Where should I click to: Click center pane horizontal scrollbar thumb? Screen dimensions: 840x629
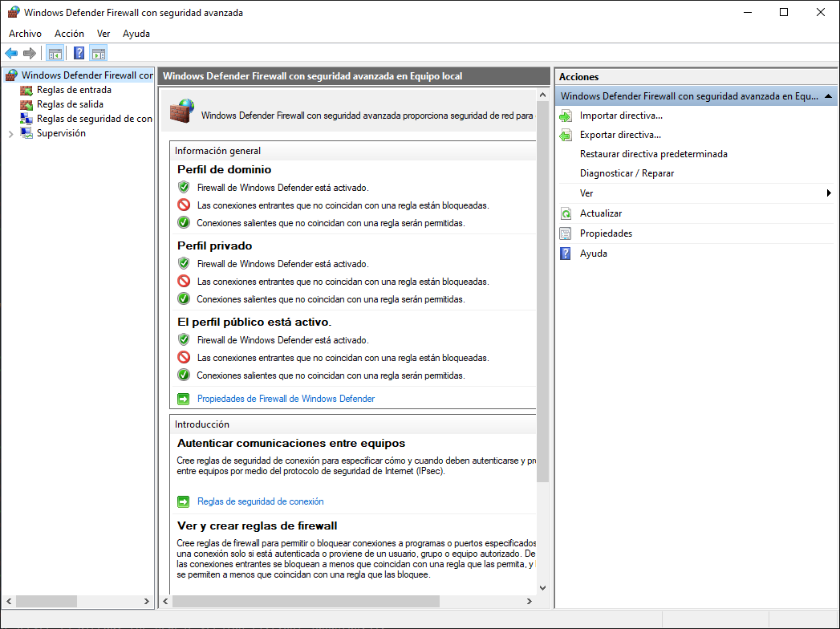coord(306,601)
